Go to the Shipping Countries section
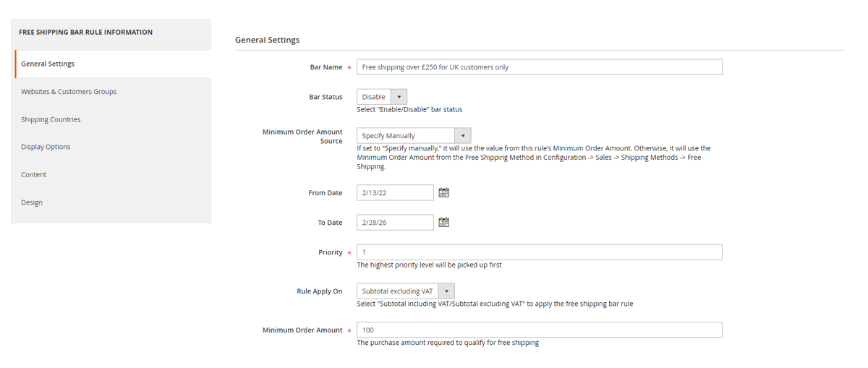Image resolution: width=868 pixels, height=368 pixels. tap(51, 119)
